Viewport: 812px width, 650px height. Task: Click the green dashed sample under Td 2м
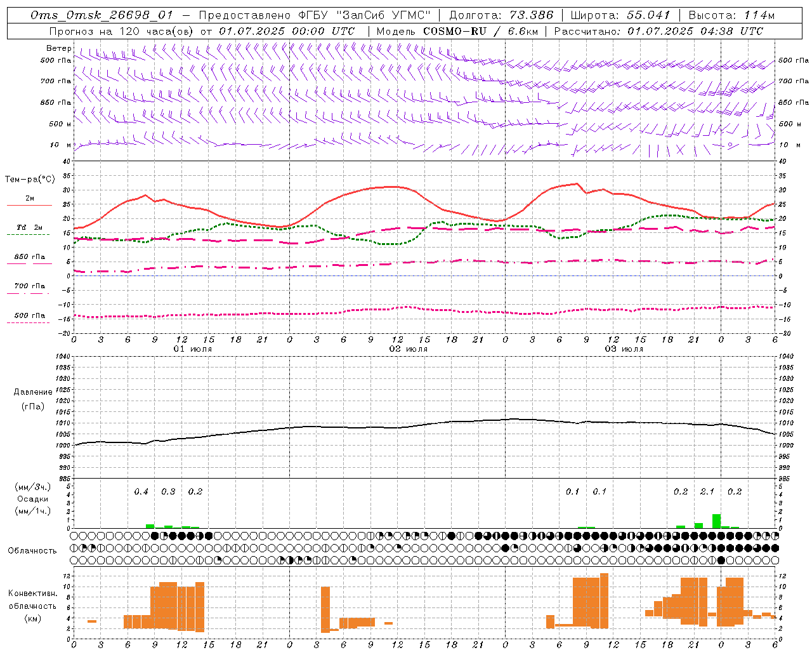coord(28,235)
